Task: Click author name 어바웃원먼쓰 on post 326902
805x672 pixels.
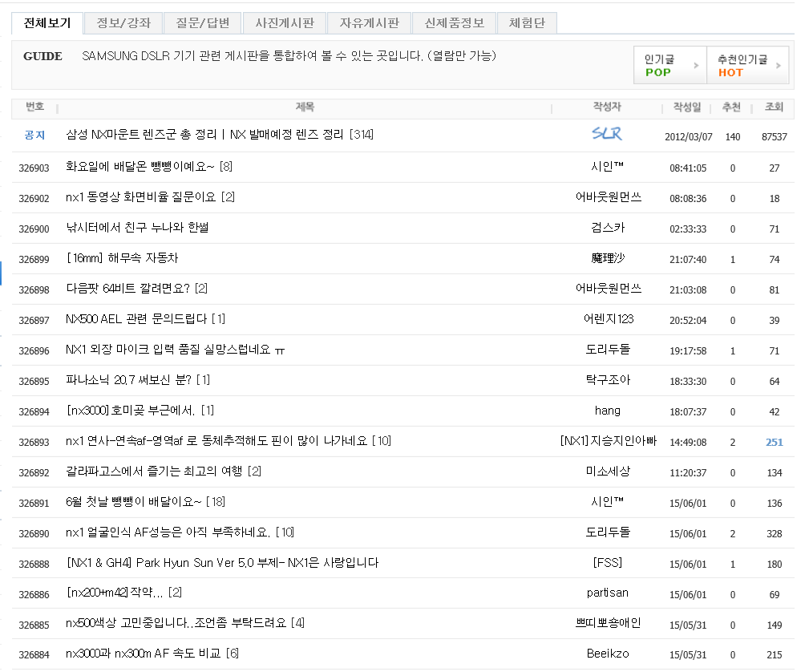Action: [608, 197]
